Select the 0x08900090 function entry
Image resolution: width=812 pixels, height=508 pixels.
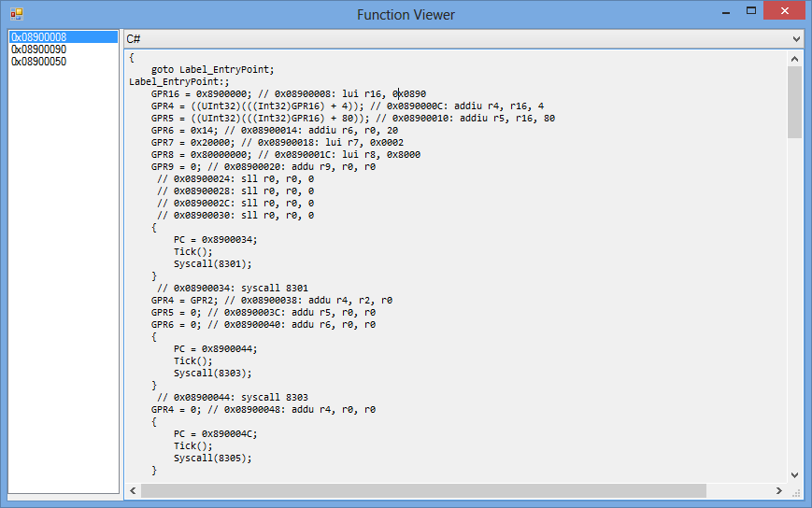(38, 49)
